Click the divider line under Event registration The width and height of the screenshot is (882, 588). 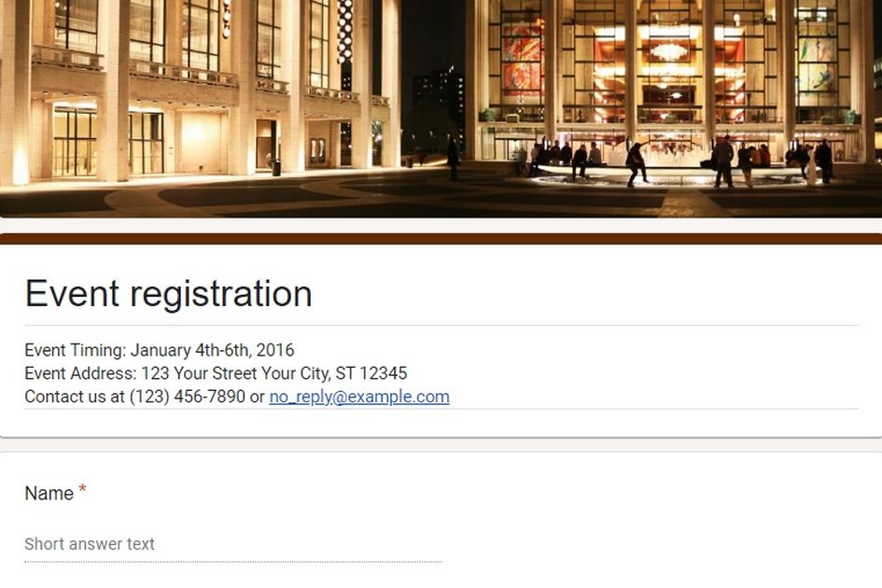click(441, 325)
